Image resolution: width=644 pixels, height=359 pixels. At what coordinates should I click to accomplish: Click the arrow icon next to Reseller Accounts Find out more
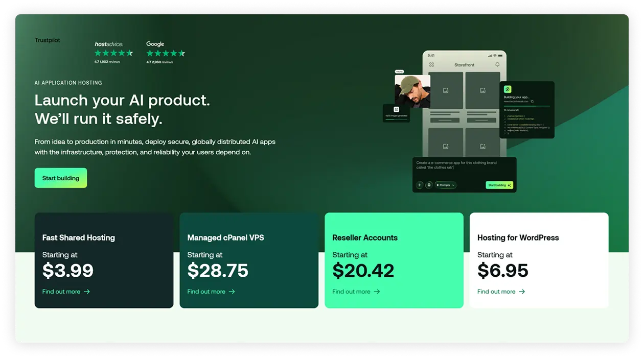click(377, 292)
